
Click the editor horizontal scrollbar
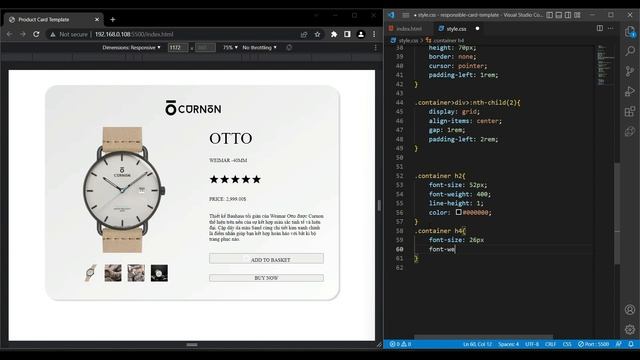pyautogui.click(x=484, y=337)
